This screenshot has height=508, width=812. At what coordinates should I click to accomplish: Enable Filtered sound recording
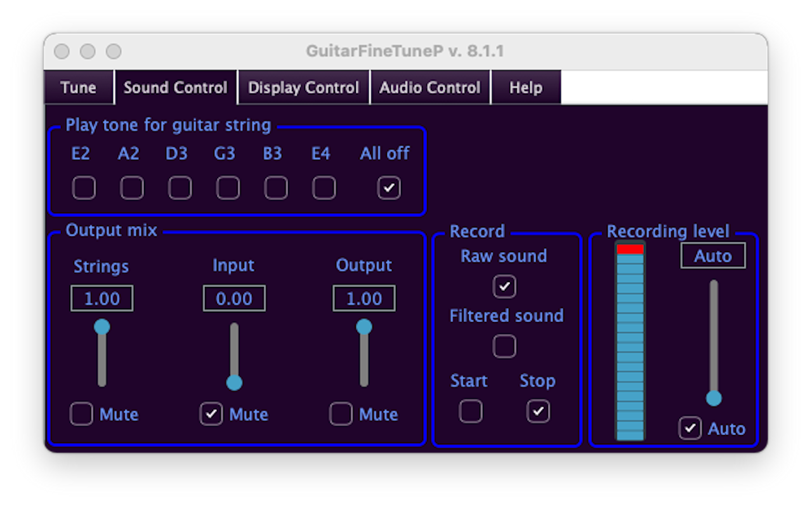coord(504,346)
